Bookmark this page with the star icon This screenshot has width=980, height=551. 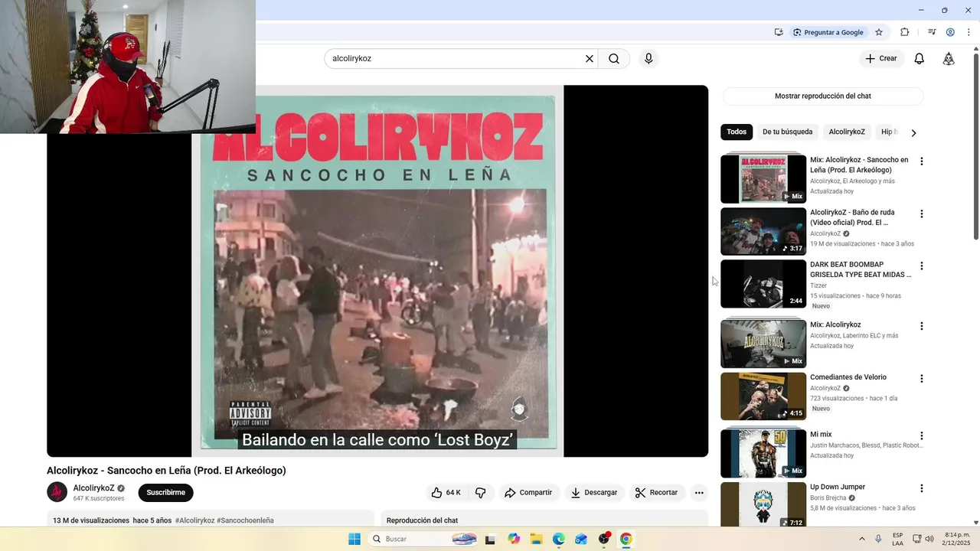click(x=879, y=32)
